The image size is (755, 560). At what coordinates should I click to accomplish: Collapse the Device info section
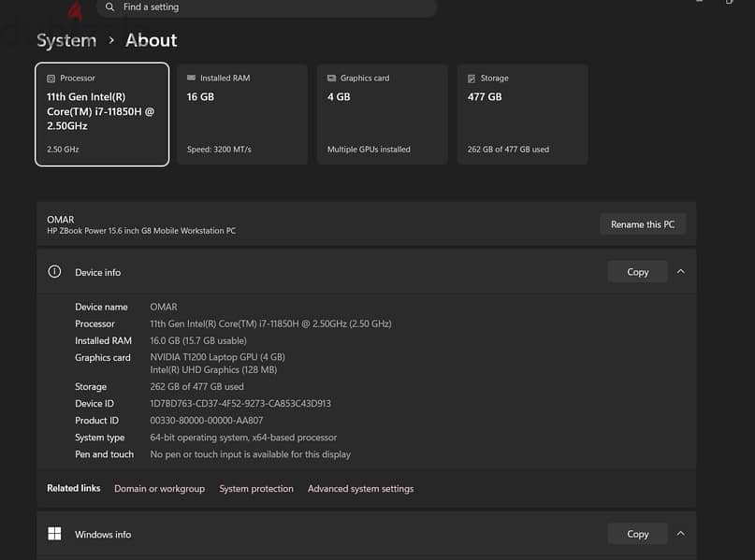680,272
